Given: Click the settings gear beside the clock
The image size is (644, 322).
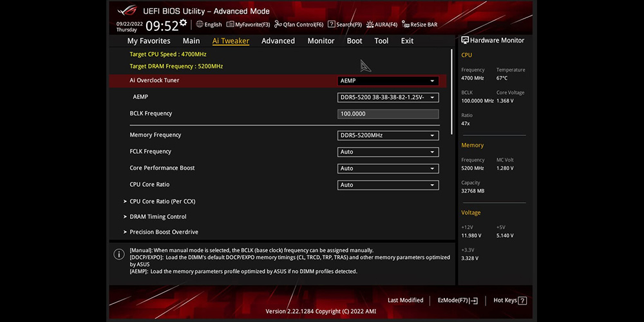Looking at the screenshot, I should click(184, 23).
